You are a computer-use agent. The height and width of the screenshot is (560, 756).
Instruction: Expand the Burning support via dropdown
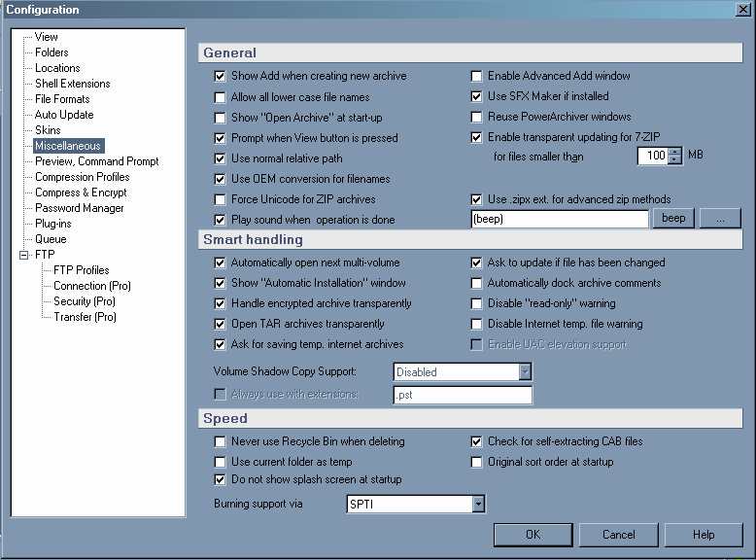tap(478, 504)
